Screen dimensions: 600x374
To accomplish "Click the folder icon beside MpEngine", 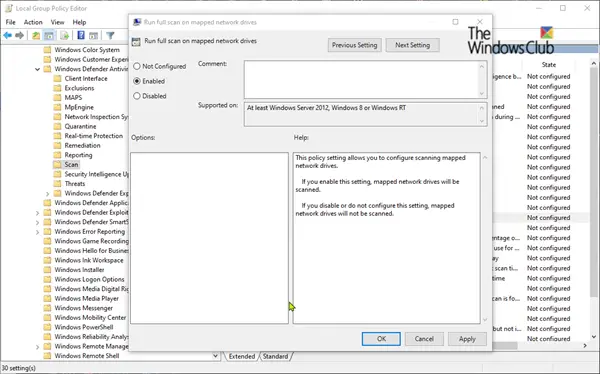I will (x=57, y=107).
